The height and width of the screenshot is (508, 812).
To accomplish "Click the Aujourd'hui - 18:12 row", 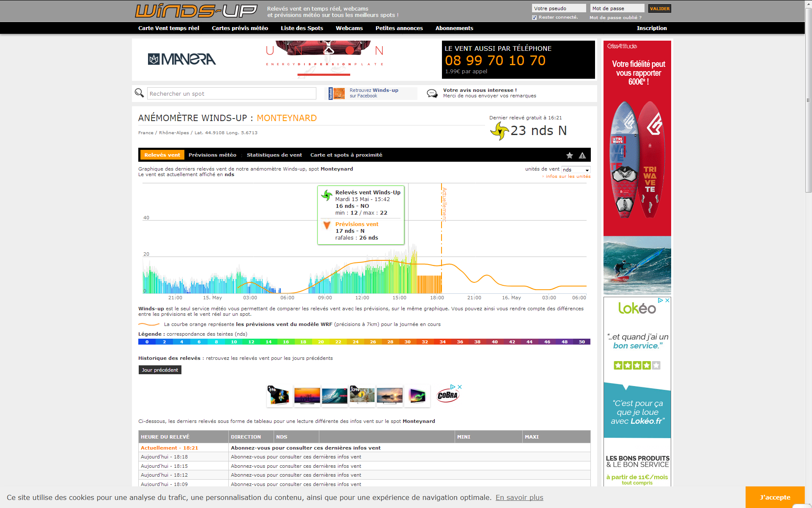I will [365, 475].
